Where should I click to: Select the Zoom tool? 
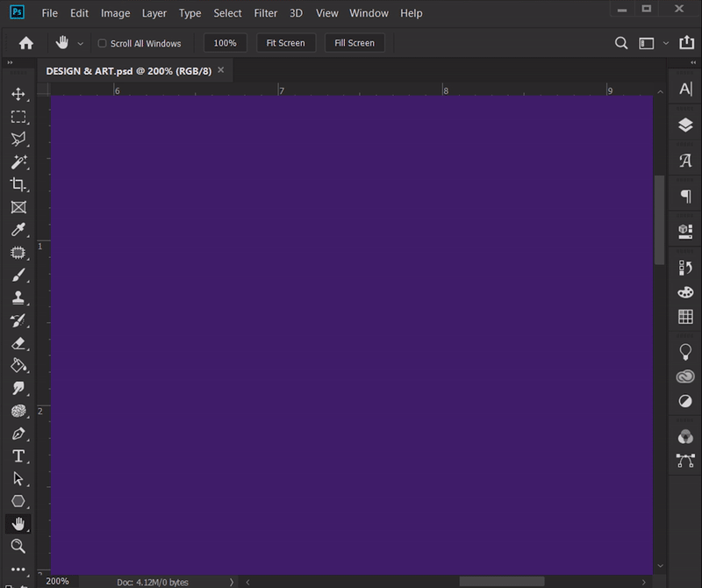tap(18, 547)
